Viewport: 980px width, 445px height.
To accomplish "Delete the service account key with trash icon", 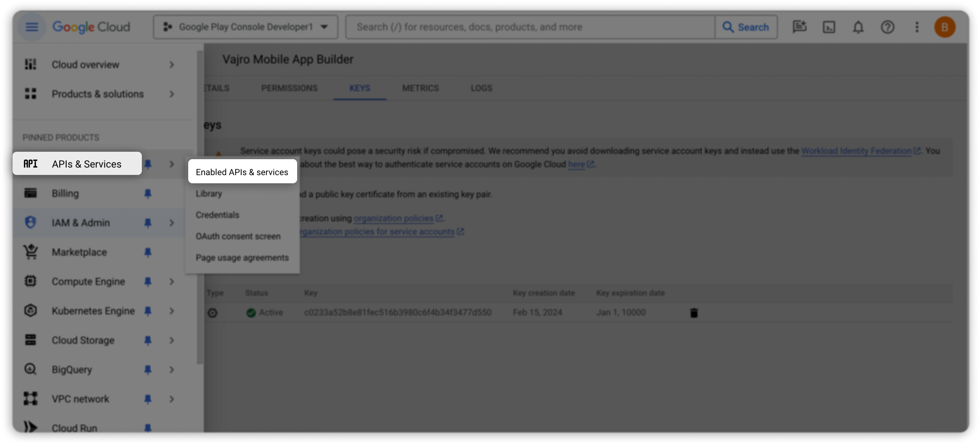I will click(x=694, y=313).
